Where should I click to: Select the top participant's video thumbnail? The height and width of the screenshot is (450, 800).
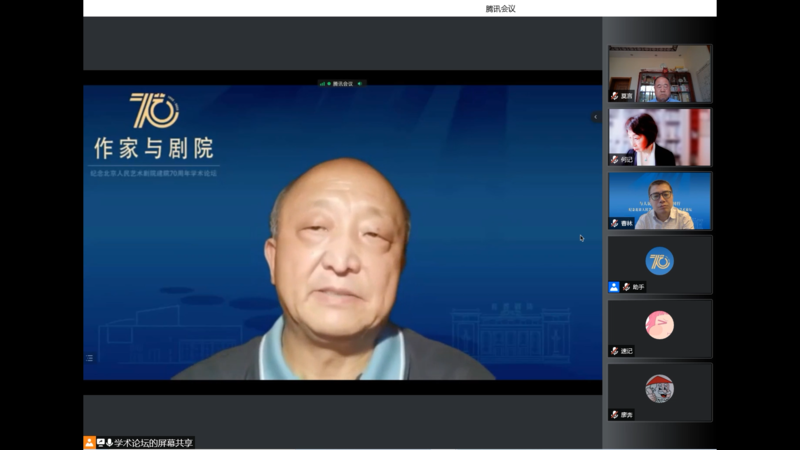coord(660,72)
